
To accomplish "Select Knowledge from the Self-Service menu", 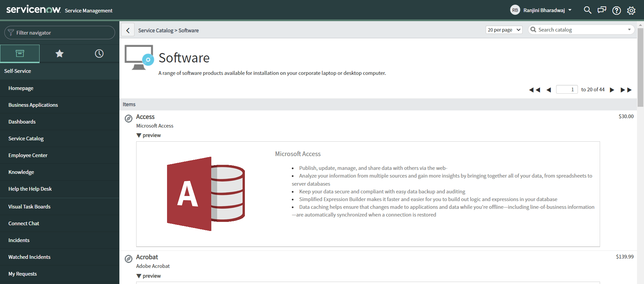I will click(21, 172).
